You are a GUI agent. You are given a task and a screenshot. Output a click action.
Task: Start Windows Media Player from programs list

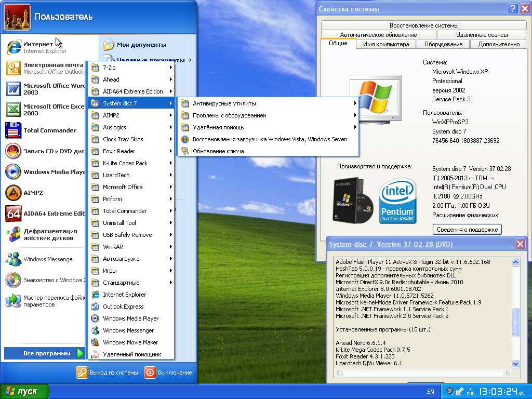click(130, 318)
